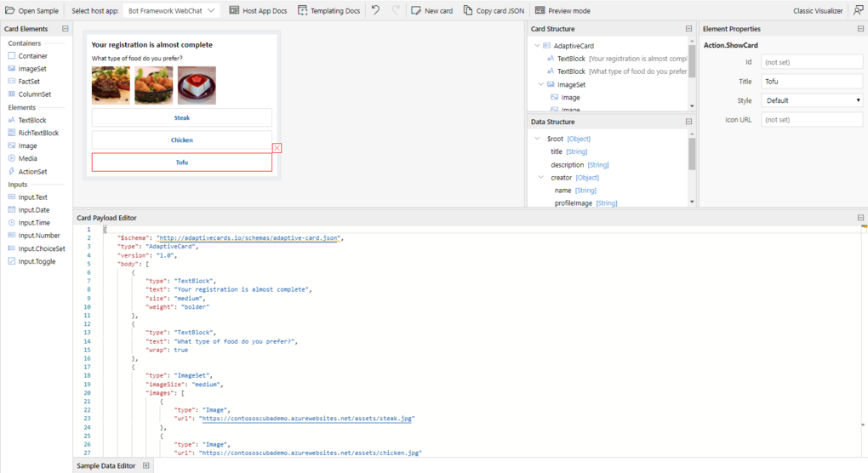Open the Classic Visualizer

click(x=818, y=10)
